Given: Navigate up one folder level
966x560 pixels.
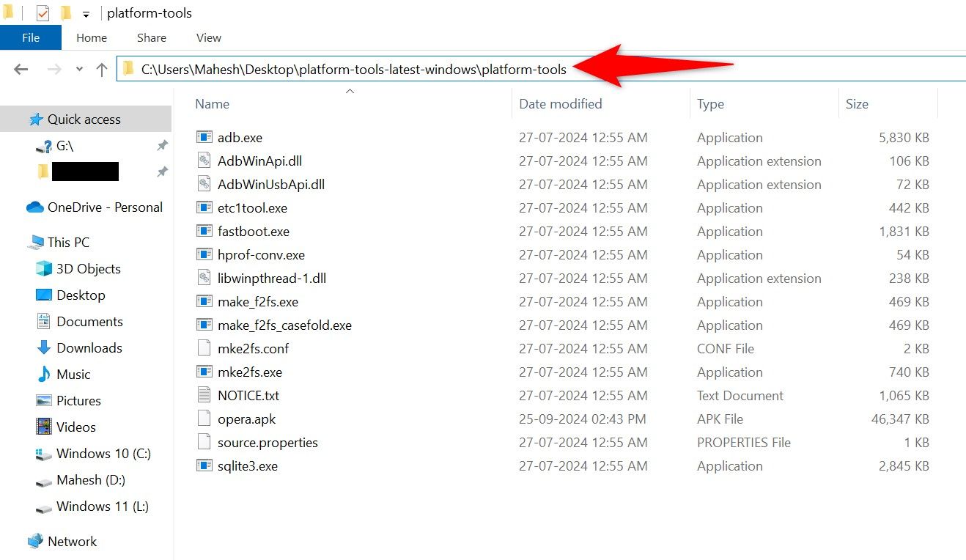Looking at the screenshot, I should 101,69.
